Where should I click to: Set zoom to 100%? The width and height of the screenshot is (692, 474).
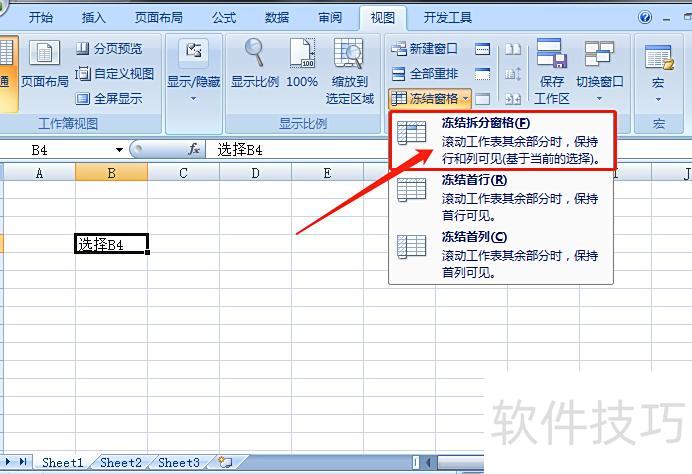tap(302, 64)
